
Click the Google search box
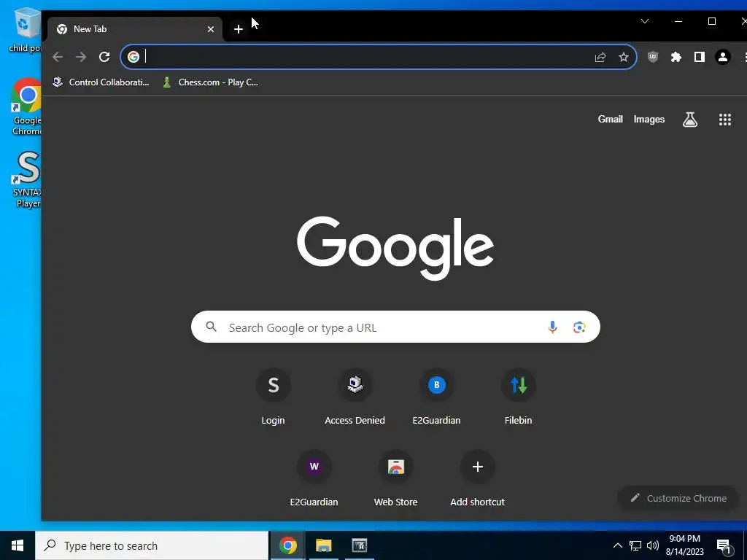coord(395,327)
